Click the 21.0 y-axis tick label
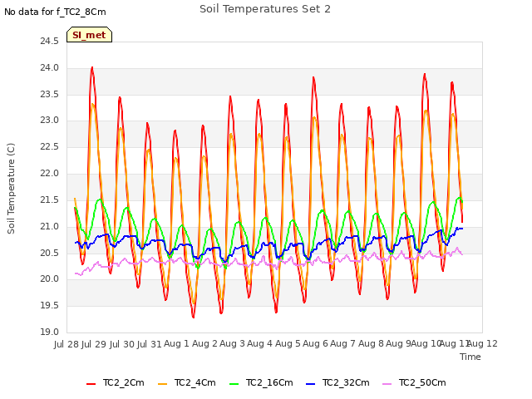532x399 pixels. point(50,226)
